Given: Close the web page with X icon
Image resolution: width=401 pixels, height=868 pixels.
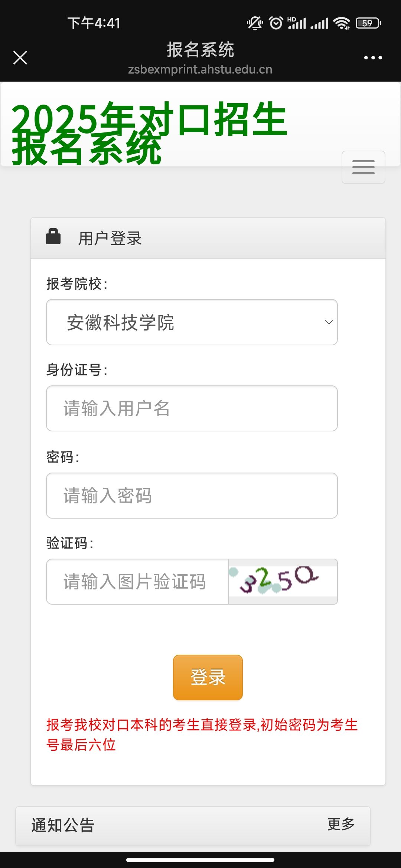Looking at the screenshot, I should [x=20, y=57].
